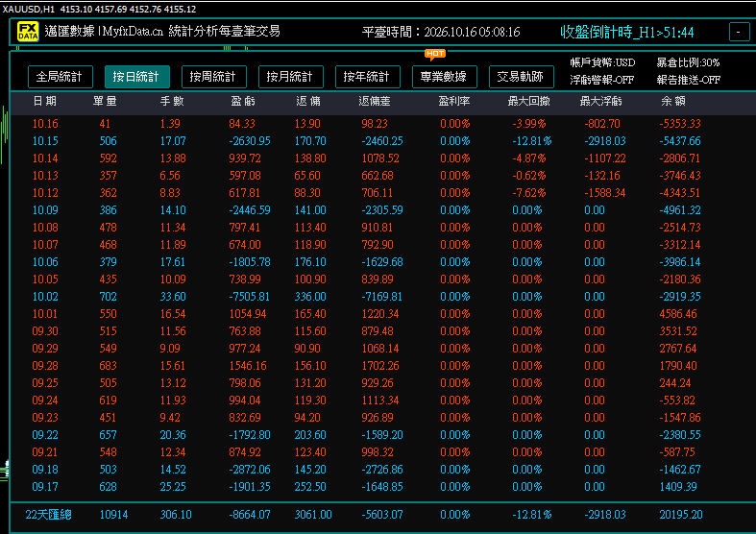The height and width of the screenshot is (534, 756).
Task: Click the 最大浮虧 column header
Action: click(600, 101)
